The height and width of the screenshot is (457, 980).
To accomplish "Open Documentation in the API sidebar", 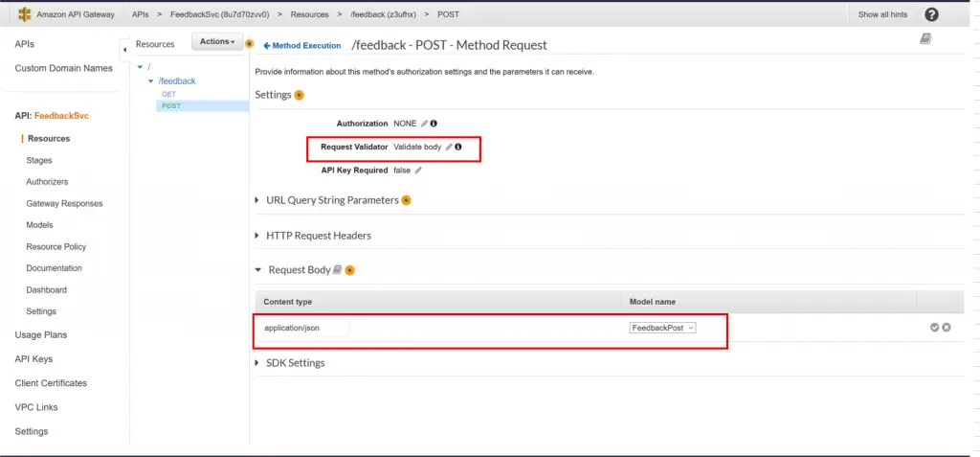I will coord(54,268).
